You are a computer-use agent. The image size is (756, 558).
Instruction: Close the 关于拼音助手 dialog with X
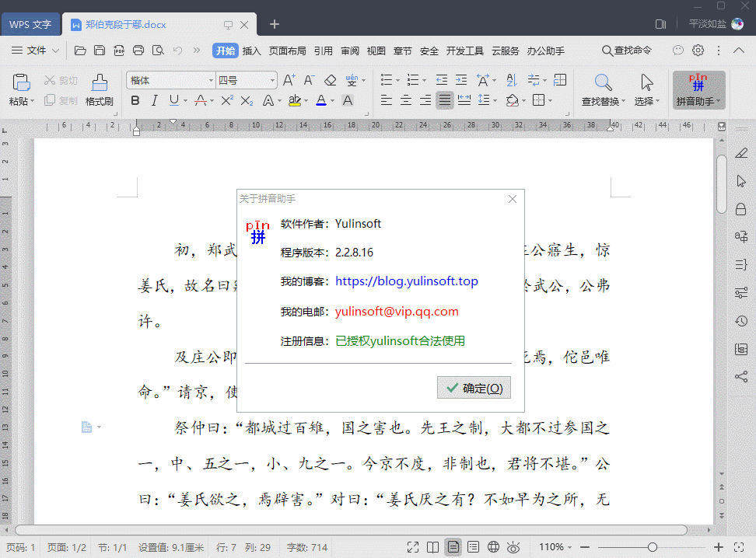[513, 199]
